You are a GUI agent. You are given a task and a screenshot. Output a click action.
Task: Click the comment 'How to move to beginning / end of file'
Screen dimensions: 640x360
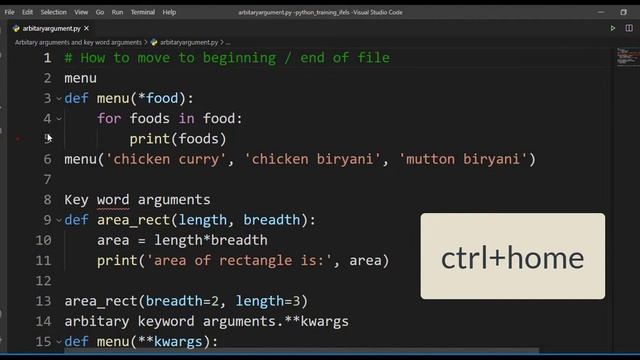pyautogui.click(x=227, y=58)
